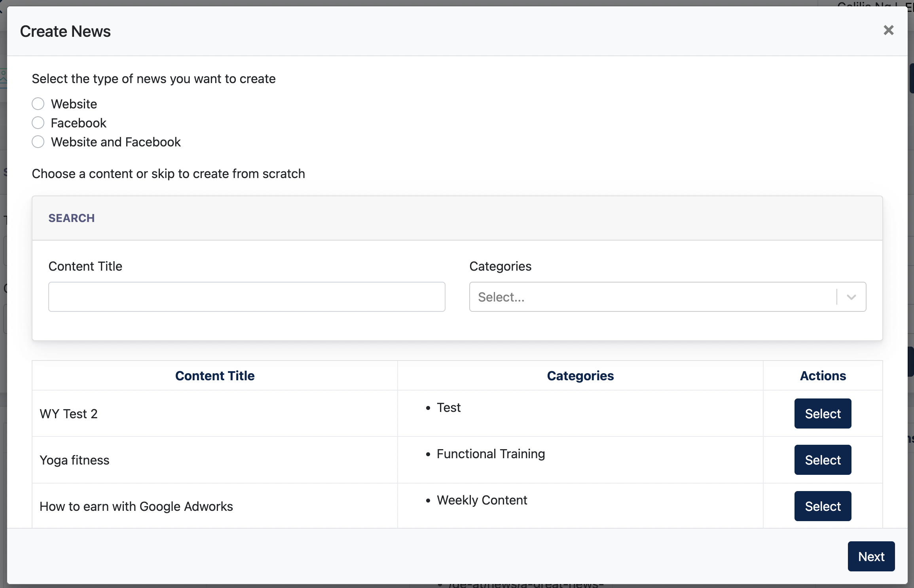Image resolution: width=914 pixels, height=588 pixels.
Task: Click the Functional Training category item
Action: pyautogui.click(x=491, y=454)
